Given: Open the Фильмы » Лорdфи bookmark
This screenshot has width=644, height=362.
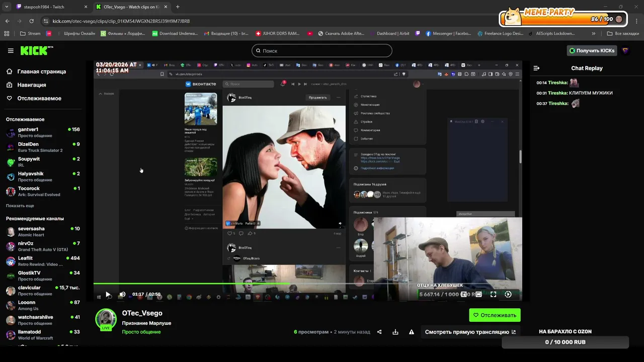Looking at the screenshot, I should point(123,34).
